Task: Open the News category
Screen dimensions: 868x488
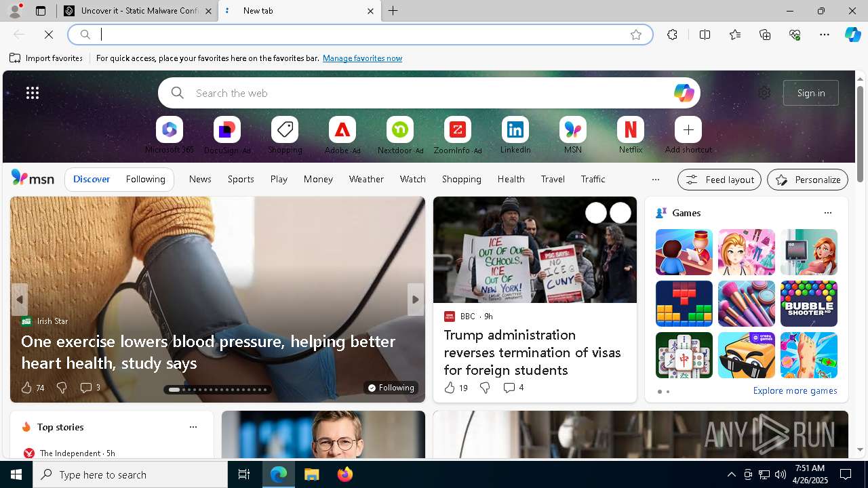Action: click(200, 179)
